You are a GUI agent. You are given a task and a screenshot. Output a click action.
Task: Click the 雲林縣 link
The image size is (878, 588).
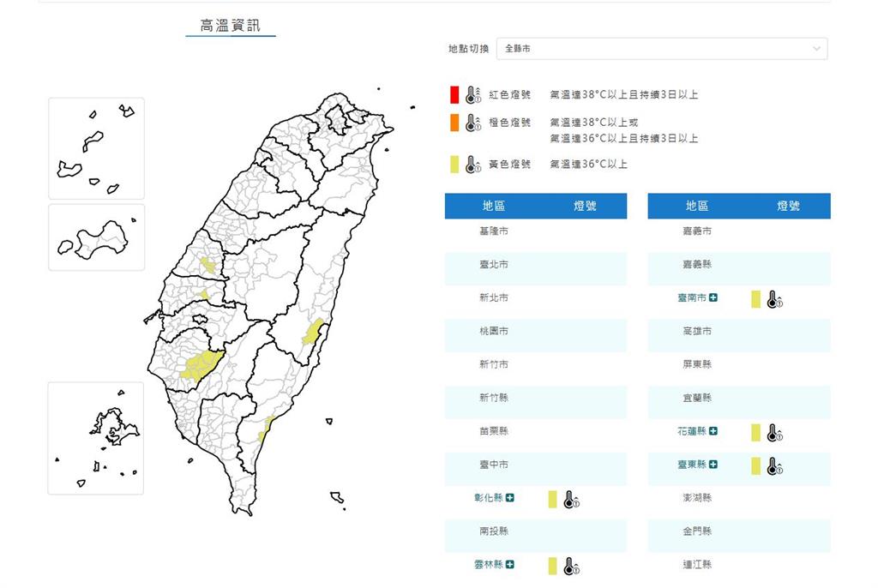(489, 565)
